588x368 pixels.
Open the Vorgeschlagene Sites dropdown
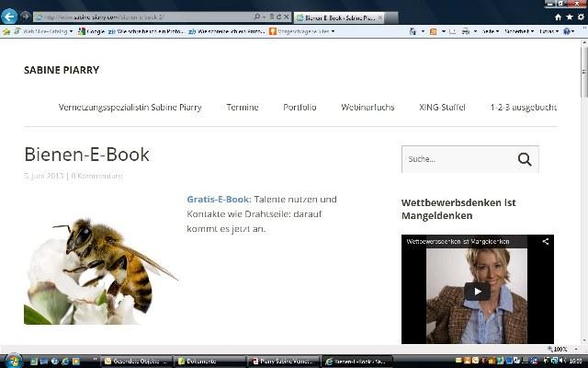[x=302, y=31]
